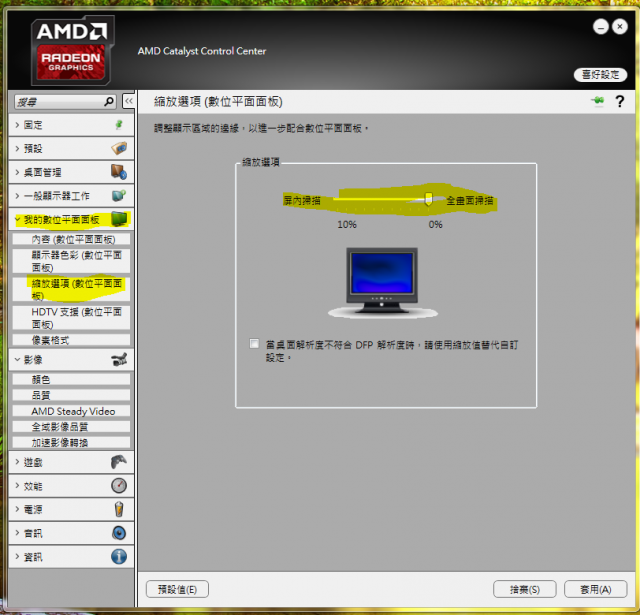
Task: Click the 預設 presets icon
Action: tap(119, 148)
